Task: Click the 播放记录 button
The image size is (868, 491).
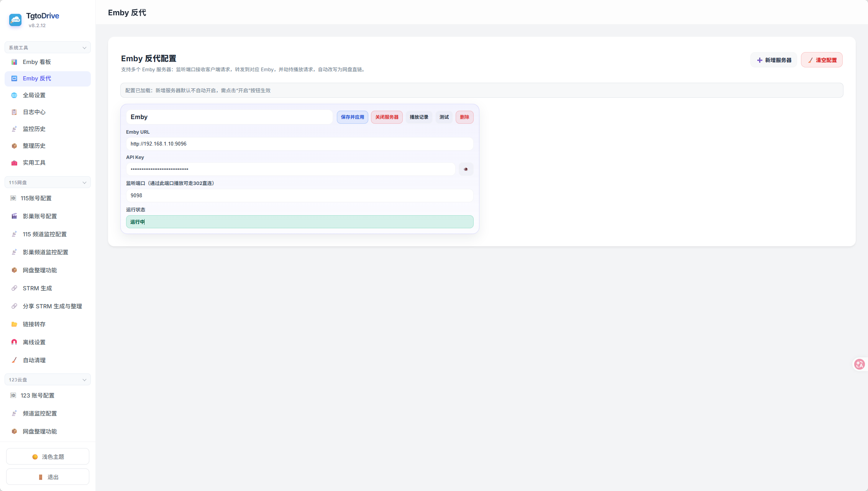Action: click(419, 117)
